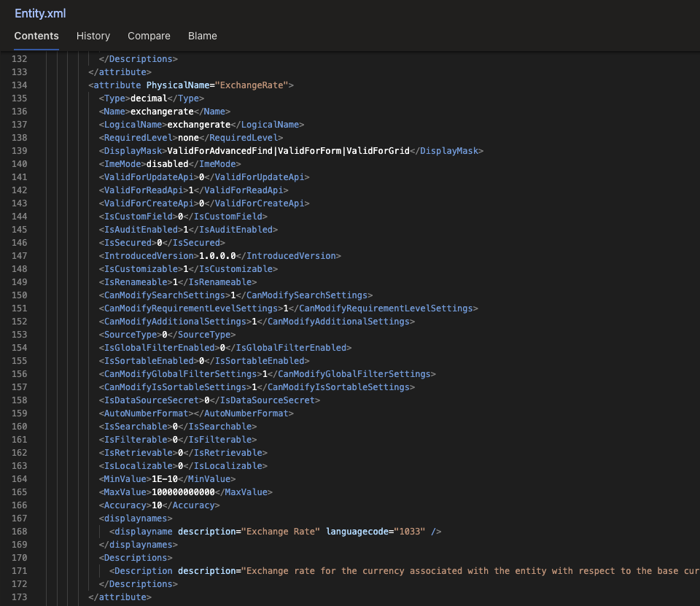The width and height of the screenshot is (700, 606).
Task: Click the IsSecured line
Action: [162, 243]
